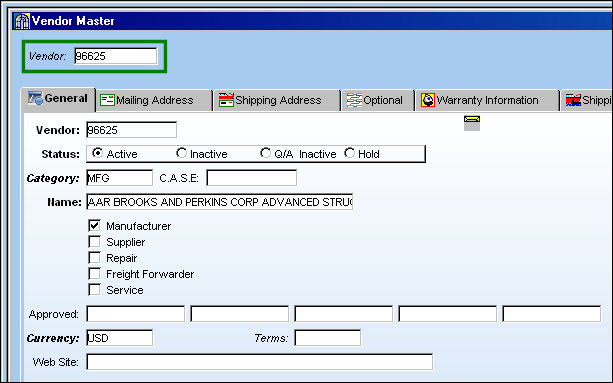613x383 pixels.
Task: Click the Vendor field in General tab
Action: tap(131, 130)
